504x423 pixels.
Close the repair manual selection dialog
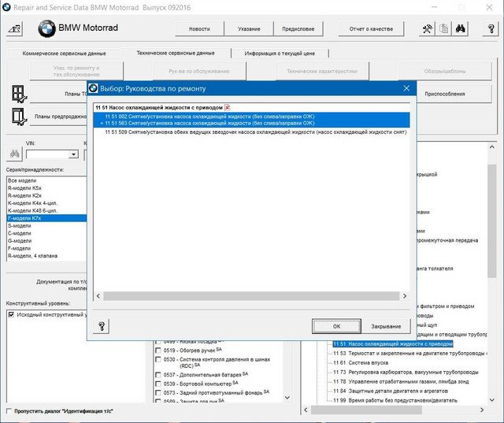click(406, 88)
